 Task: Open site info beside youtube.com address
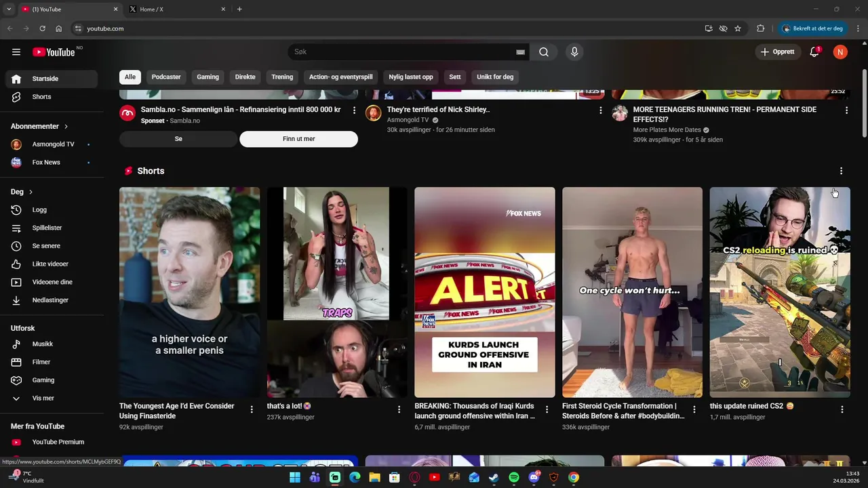click(78, 28)
